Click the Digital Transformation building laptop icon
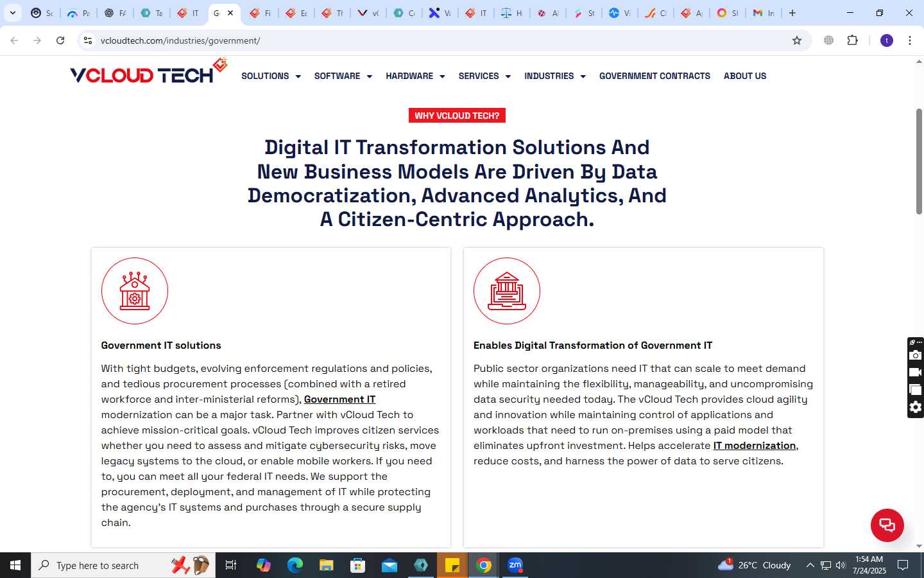Image resolution: width=924 pixels, height=578 pixels. tap(507, 291)
